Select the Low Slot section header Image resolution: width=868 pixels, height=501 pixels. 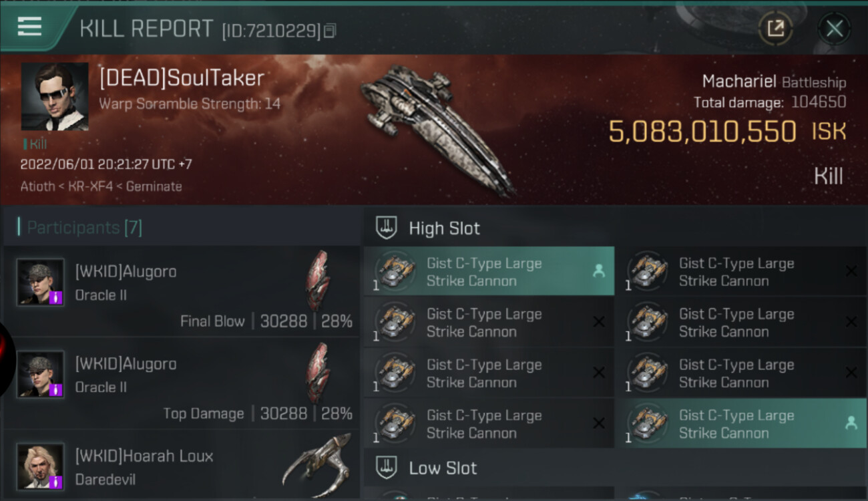(443, 468)
